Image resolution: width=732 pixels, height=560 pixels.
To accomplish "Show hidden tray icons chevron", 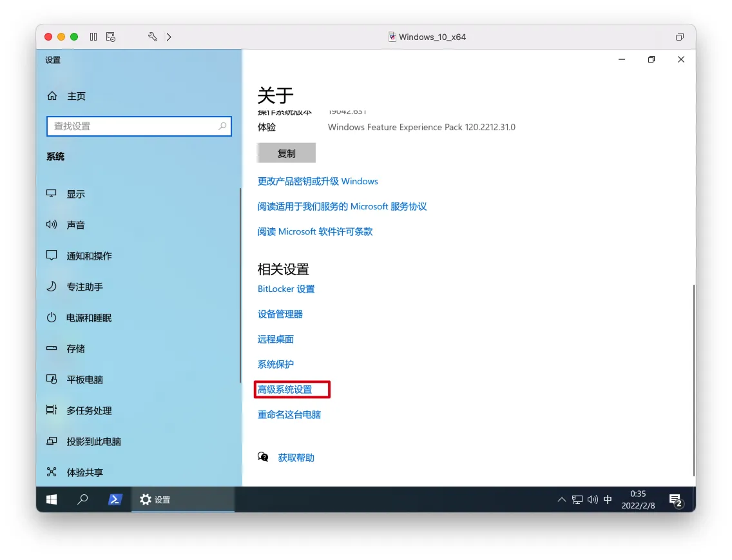I will [x=562, y=500].
